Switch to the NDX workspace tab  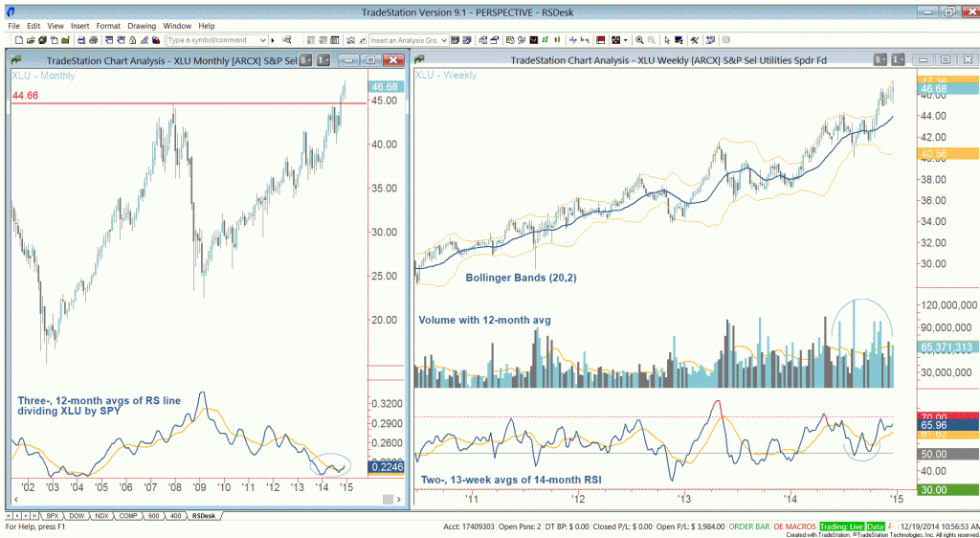(103, 516)
